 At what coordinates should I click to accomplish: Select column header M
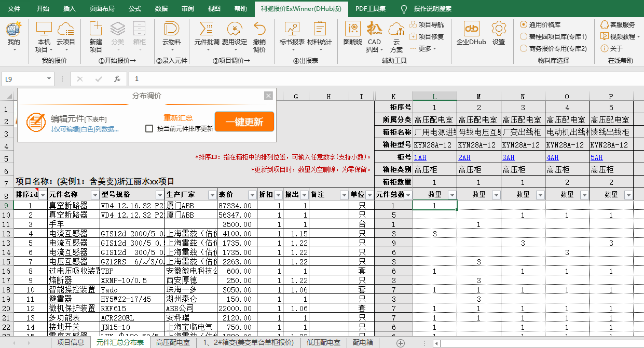[x=479, y=96]
